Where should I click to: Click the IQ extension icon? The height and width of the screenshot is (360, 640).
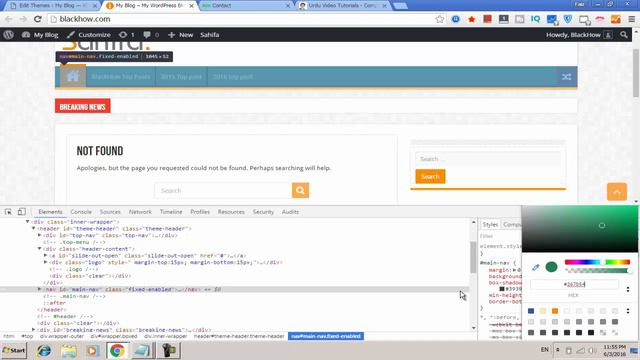point(535,19)
